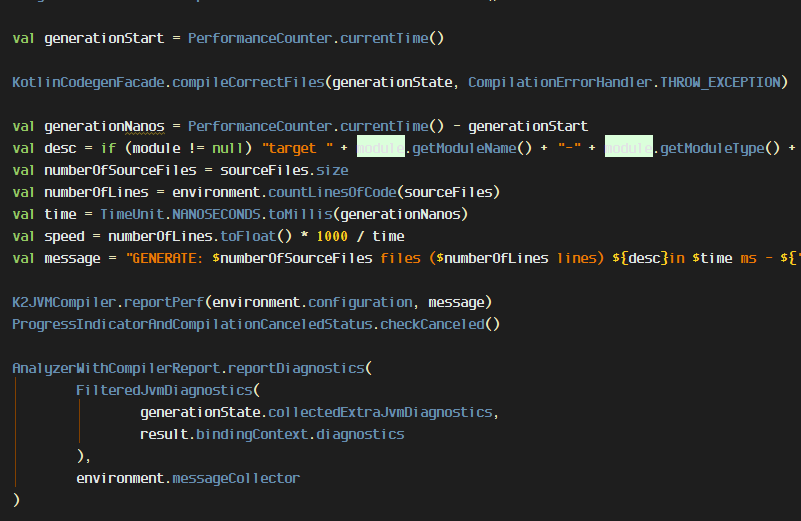Click the speed variable name
This screenshot has height=521, width=801.
pyautogui.click(x=64, y=236)
